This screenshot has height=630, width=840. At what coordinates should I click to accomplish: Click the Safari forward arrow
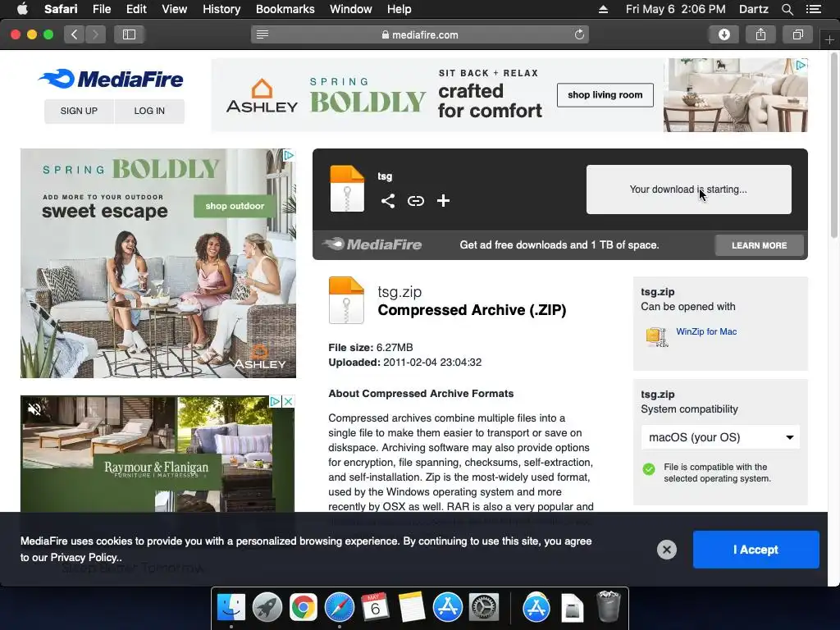point(95,34)
